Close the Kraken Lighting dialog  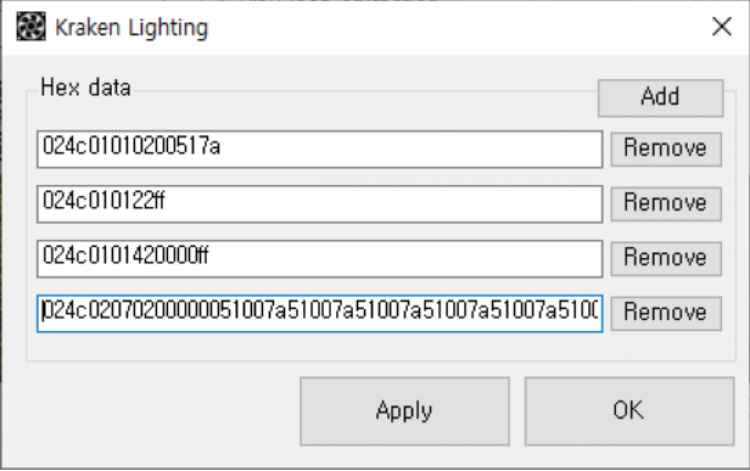[x=721, y=27]
